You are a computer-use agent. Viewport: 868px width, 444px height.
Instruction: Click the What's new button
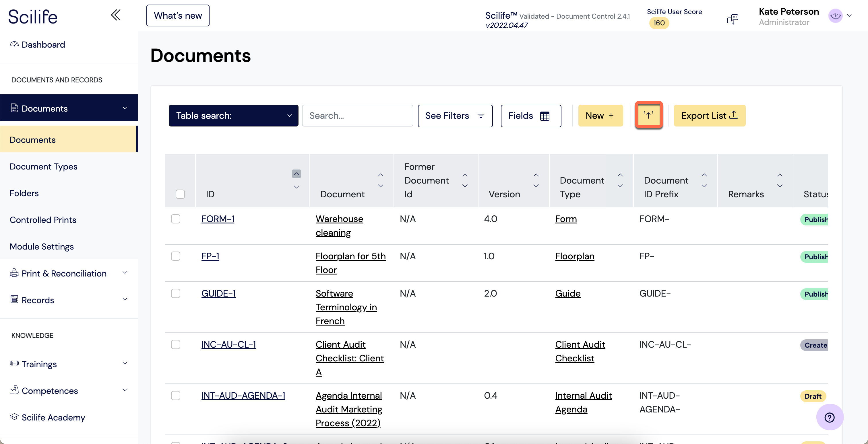178,15
